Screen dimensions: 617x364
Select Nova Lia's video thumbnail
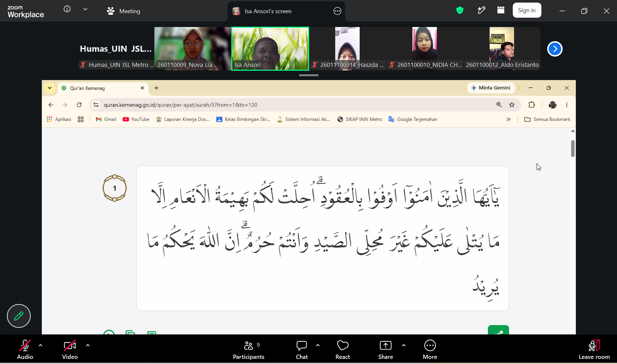(x=193, y=49)
